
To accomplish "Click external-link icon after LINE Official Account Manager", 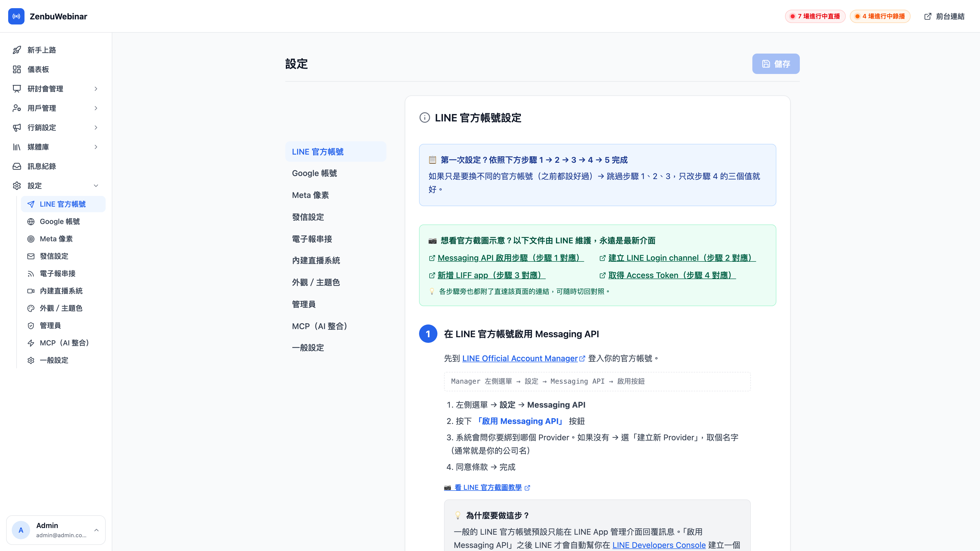I will click(x=582, y=359).
